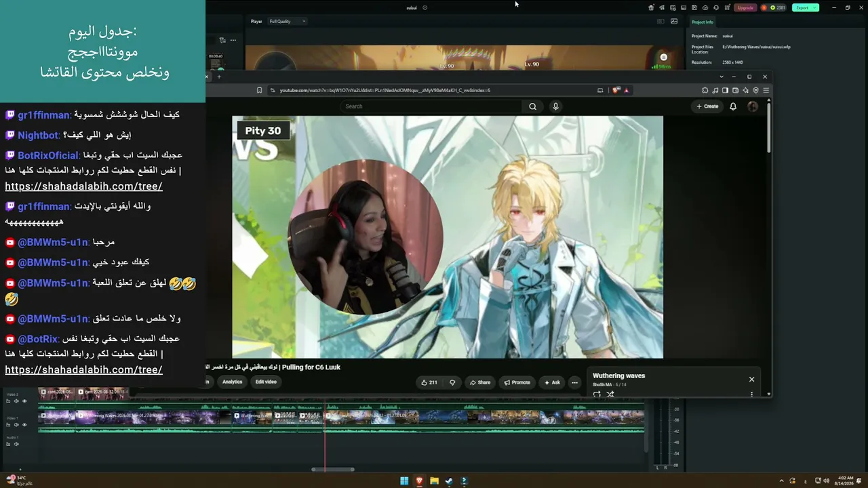Open the browser tab search chevron
The height and width of the screenshot is (488, 868).
pos(722,77)
